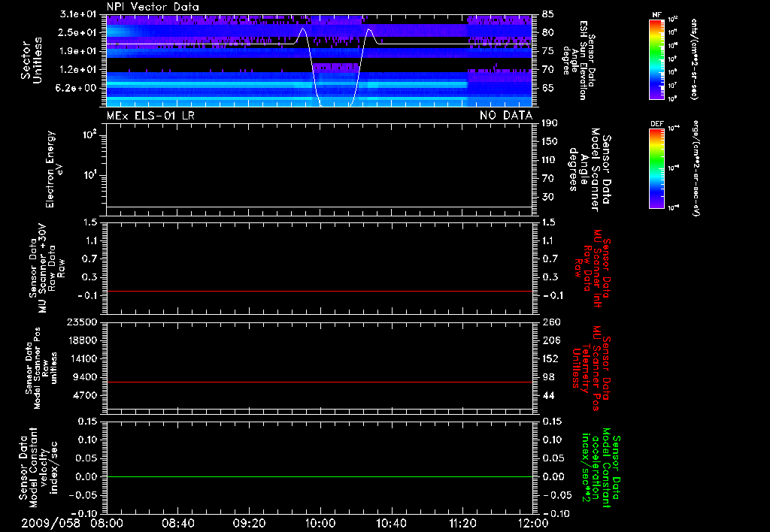Click the green constant acceleration data line
The height and width of the screenshot is (532, 770).
pos(319,476)
